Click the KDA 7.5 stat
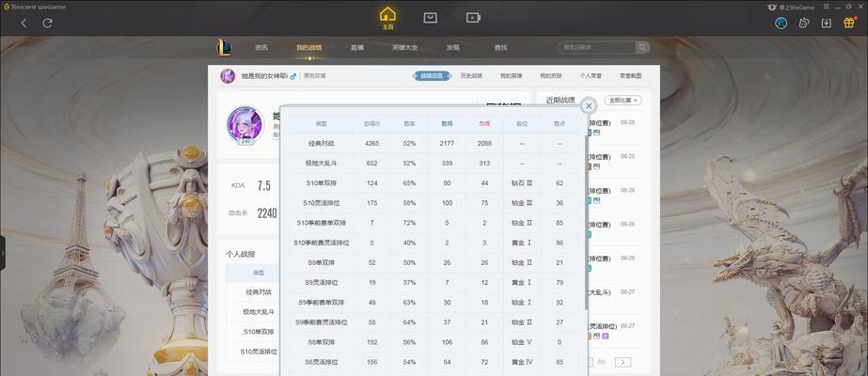This screenshot has width=868, height=376. 251,186
